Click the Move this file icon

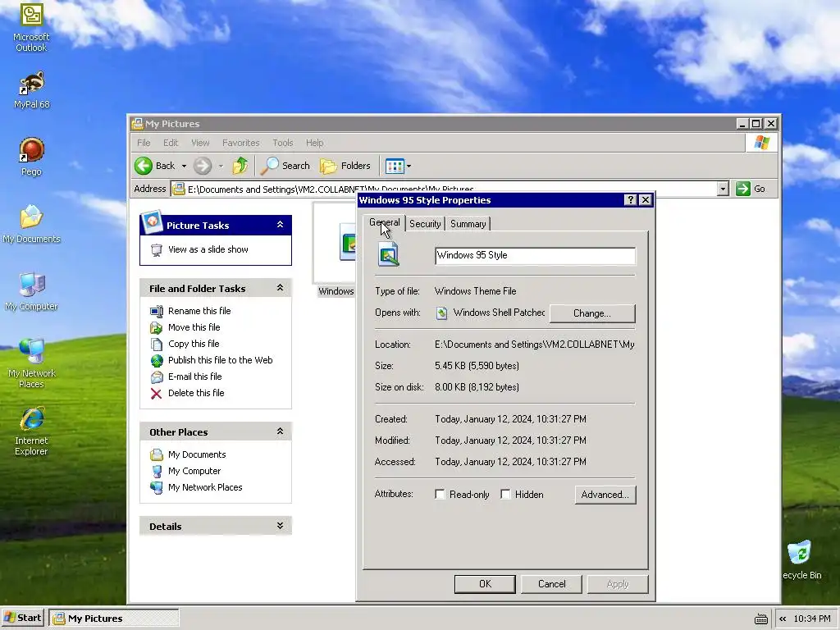coord(157,328)
